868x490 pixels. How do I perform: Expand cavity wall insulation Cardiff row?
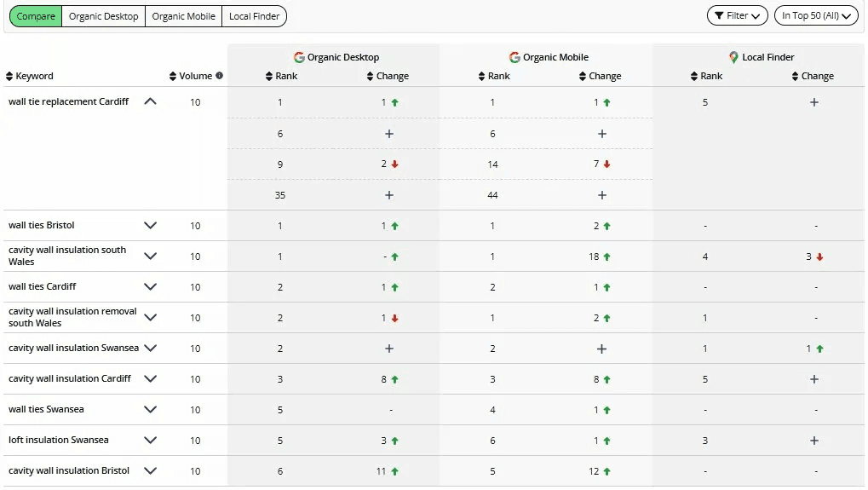pyautogui.click(x=150, y=378)
